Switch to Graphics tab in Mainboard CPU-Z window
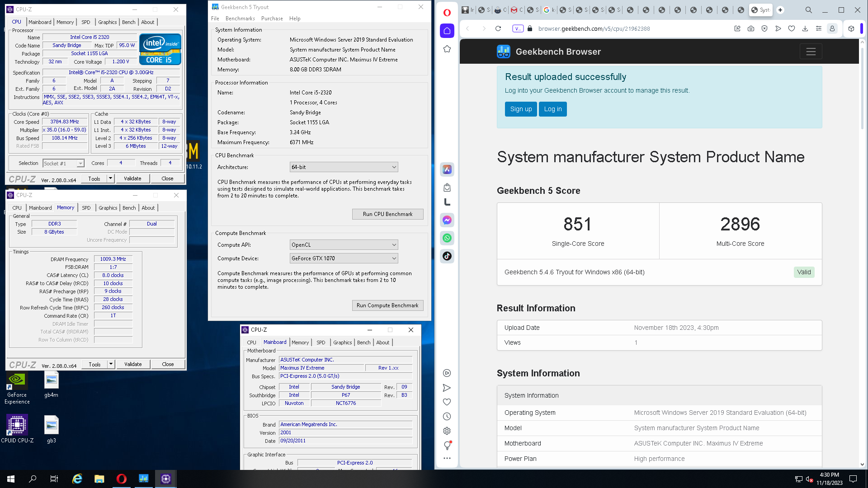The height and width of the screenshot is (488, 868). [343, 343]
